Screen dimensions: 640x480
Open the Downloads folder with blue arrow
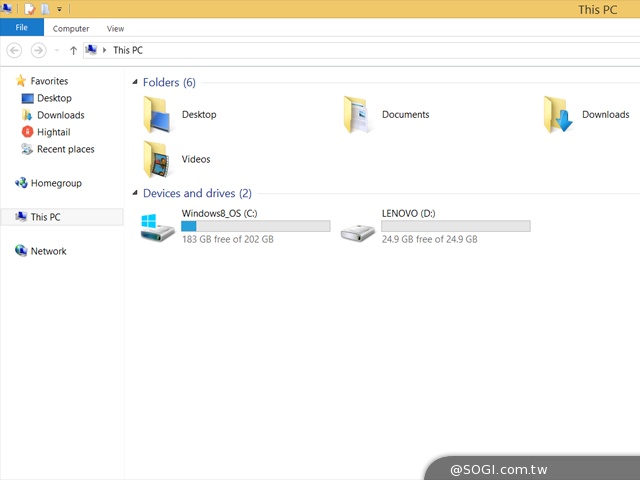pos(558,115)
